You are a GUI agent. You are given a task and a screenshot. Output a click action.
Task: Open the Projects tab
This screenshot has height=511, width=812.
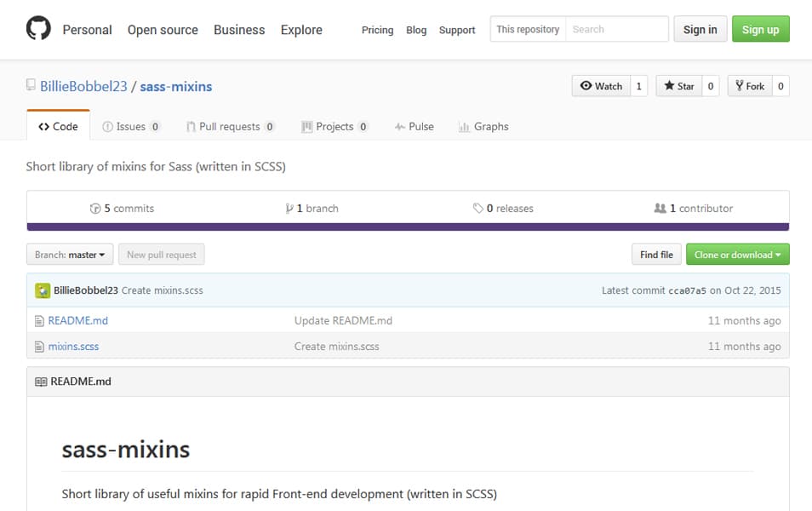(335, 126)
